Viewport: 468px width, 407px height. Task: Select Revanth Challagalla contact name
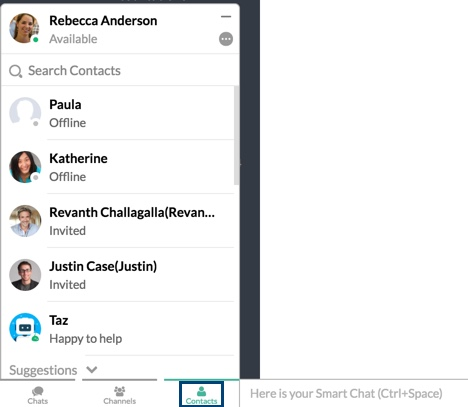[x=132, y=212]
